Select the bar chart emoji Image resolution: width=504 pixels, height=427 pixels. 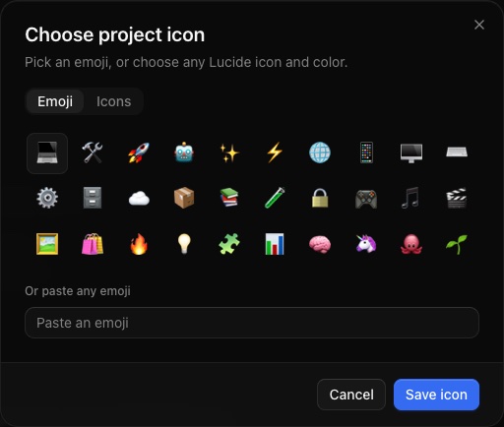275,244
